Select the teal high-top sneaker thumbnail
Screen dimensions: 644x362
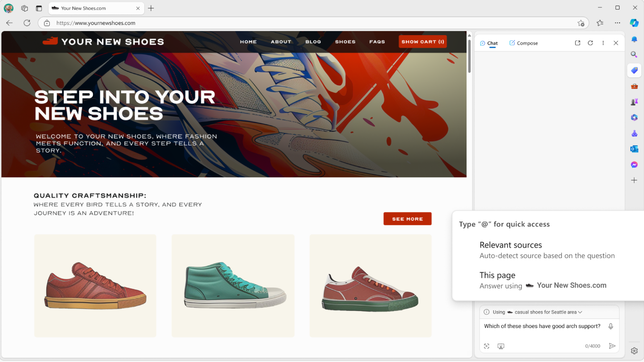coord(233,286)
